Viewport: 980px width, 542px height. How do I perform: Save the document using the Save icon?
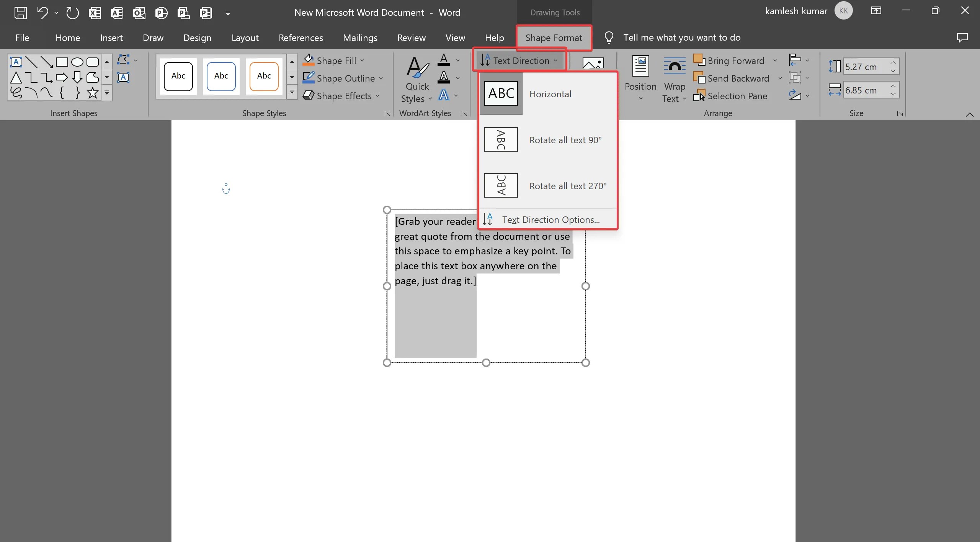20,13
